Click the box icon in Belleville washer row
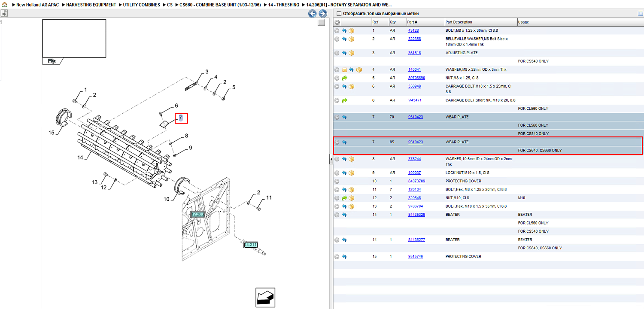The height and width of the screenshot is (309, 644). coord(351,39)
